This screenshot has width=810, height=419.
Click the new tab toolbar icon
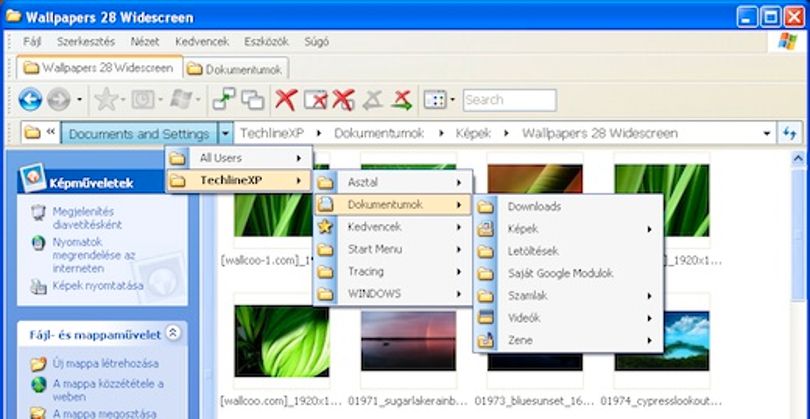pyautogui.click(x=224, y=99)
